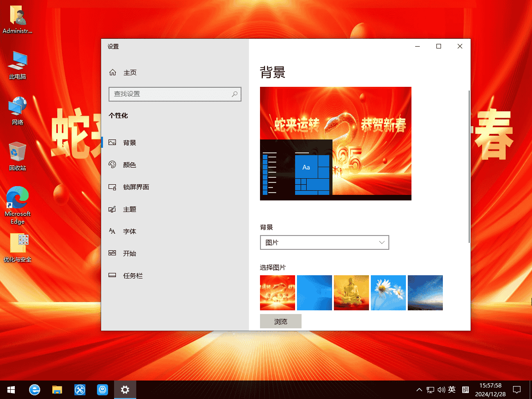Show hidden tray icons chevron
Viewport: 532px width, 399px height.
click(419, 390)
